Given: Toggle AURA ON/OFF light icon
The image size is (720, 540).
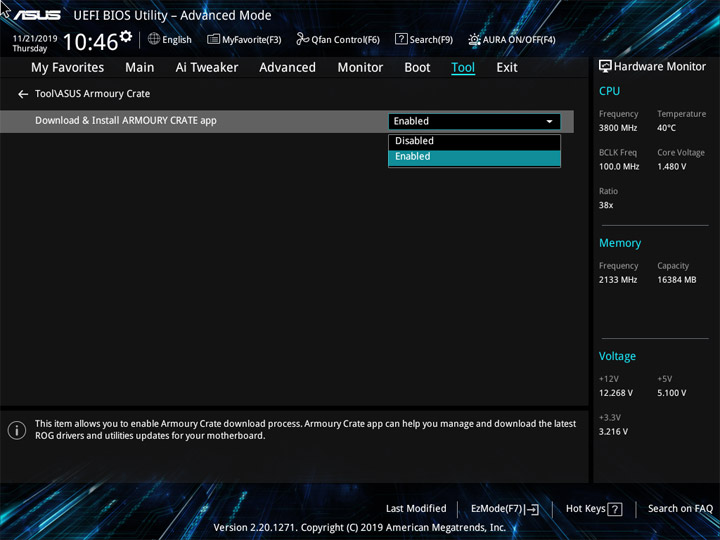Looking at the screenshot, I should pos(474,39).
